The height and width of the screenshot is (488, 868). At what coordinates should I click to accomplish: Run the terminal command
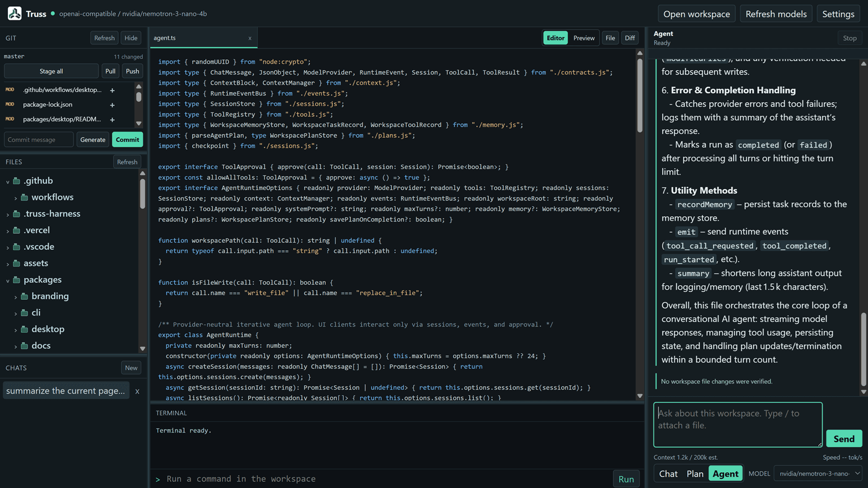[626, 479]
